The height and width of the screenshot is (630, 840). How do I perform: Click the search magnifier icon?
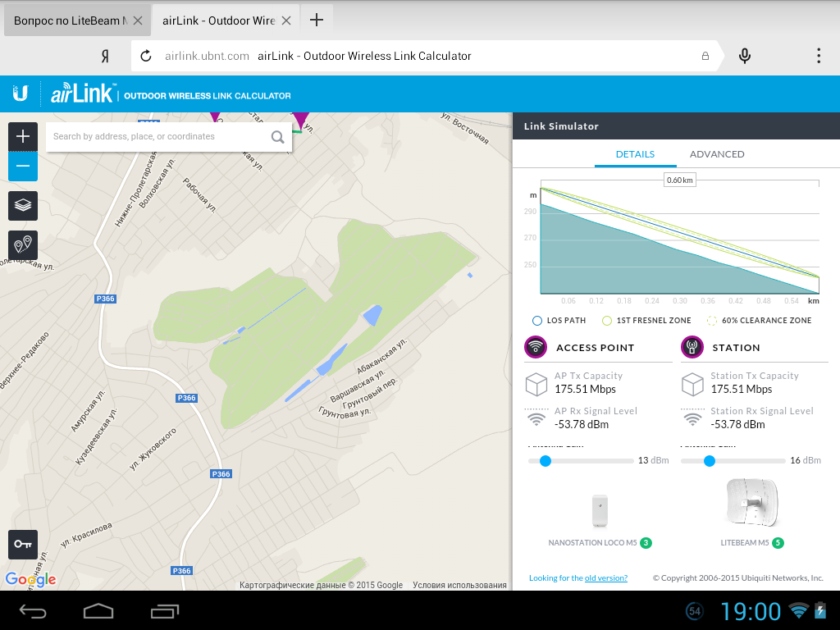tap(277, 137)
